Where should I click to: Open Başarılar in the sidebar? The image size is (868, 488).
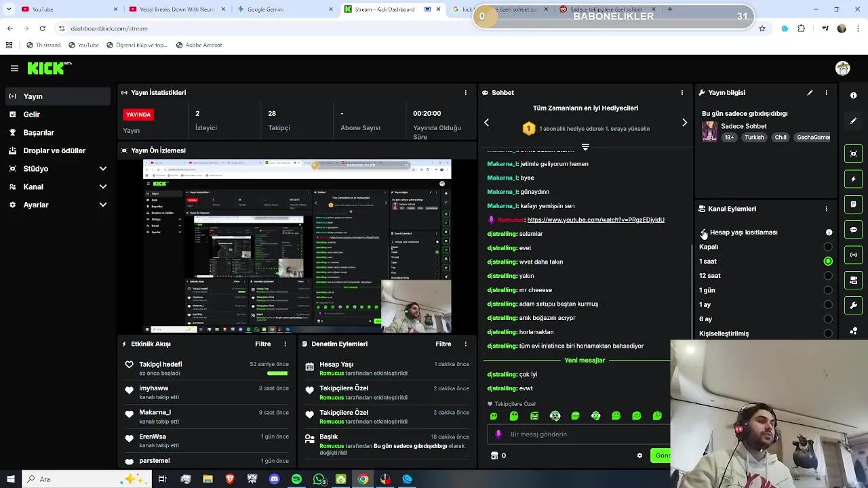[x=58, y=133]
